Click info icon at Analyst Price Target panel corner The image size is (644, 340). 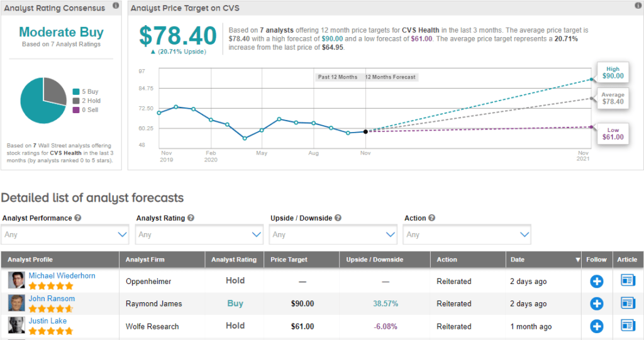[638, 6]
